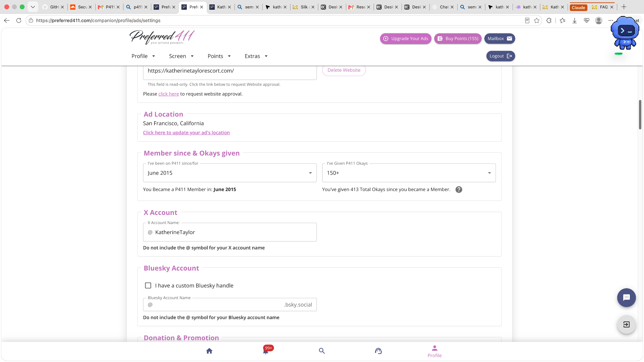644x362 pixels.
Task: Click the help question mark beside Total Okays
Action: [459, 189]
